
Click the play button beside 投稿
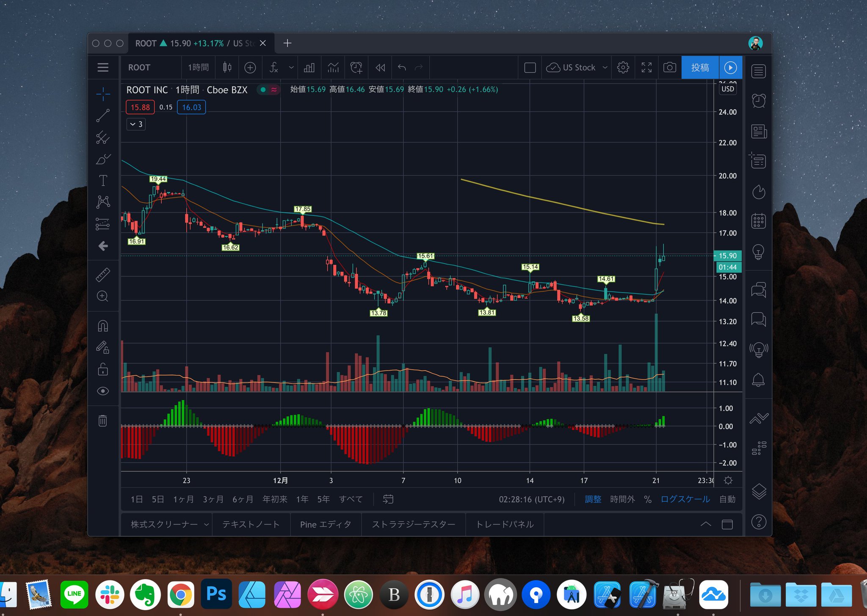(x=731, y=68)
